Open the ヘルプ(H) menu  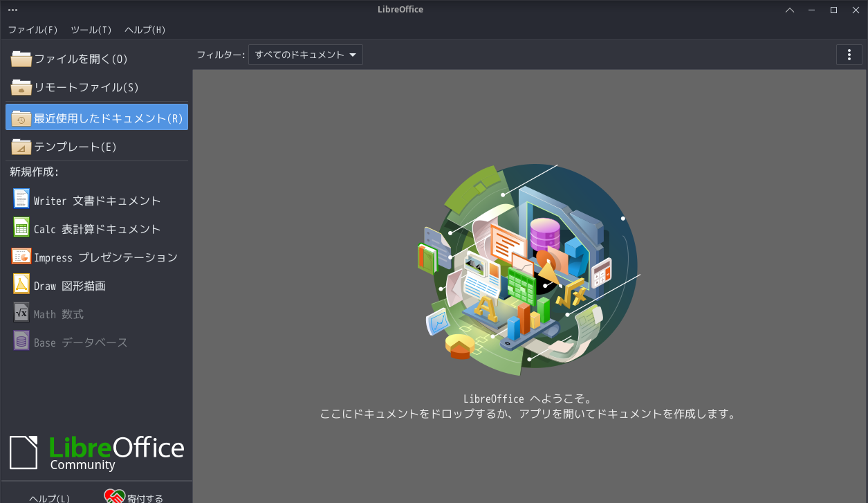pos(144,30)
